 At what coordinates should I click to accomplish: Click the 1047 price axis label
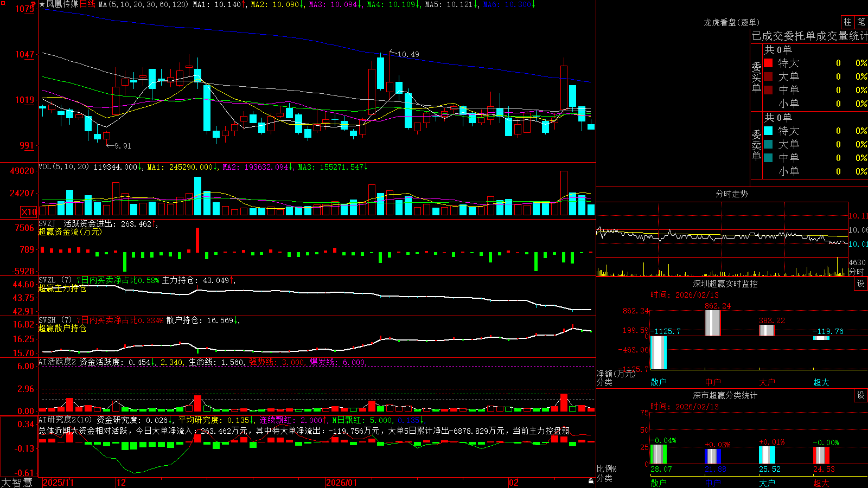tap(25, 54)
